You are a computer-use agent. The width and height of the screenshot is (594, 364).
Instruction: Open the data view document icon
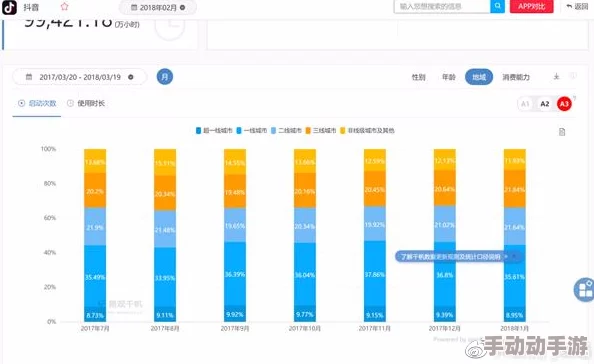pyautogui.click(x=562, y=132)
